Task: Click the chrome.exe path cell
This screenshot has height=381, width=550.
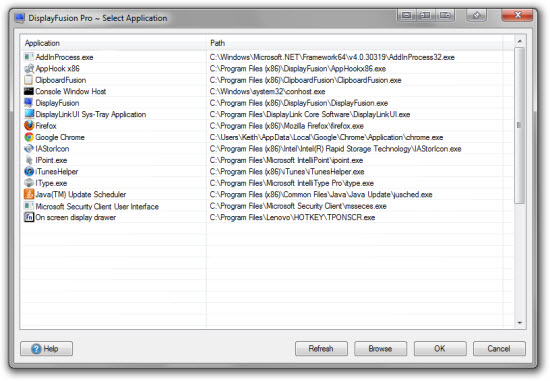Action: 326,137
